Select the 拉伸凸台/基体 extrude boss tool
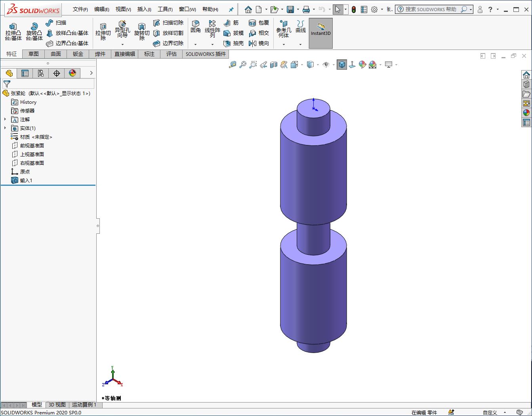 [x=13, y=31]
